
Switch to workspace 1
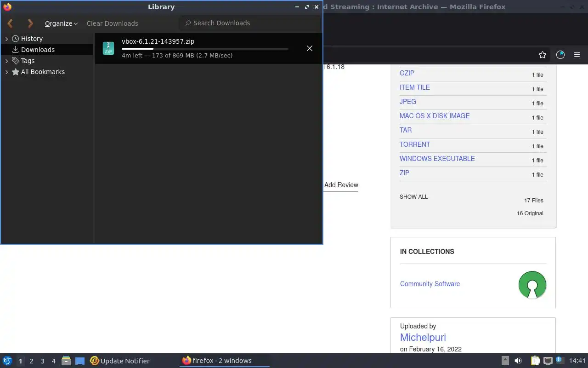(x=20, y=361)
